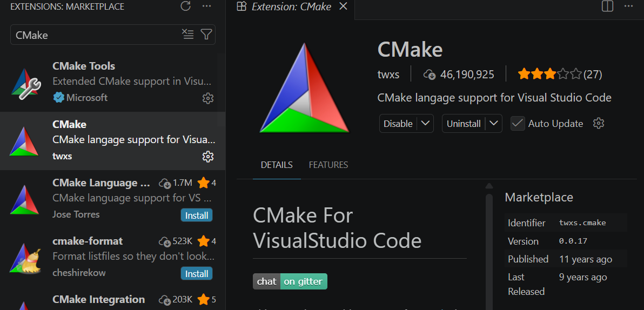Expand the Uninstall dropdown arrow

click(x=494, y=123)
